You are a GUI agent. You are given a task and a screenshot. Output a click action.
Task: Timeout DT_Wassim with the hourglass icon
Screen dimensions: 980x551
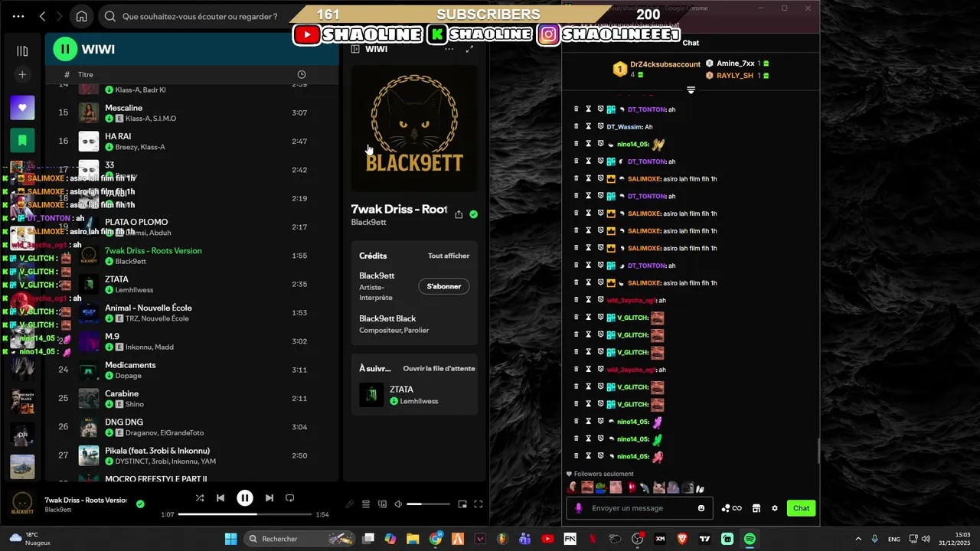click(x=589, y=126)
